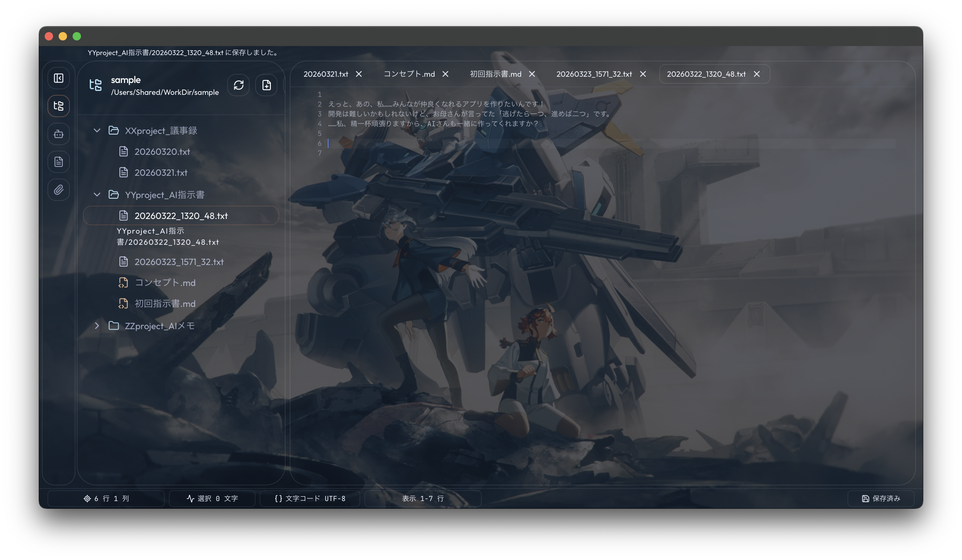Switch to the 初回指示書.md tab
This screenshot has height=560, width=962.
point(496,74)
